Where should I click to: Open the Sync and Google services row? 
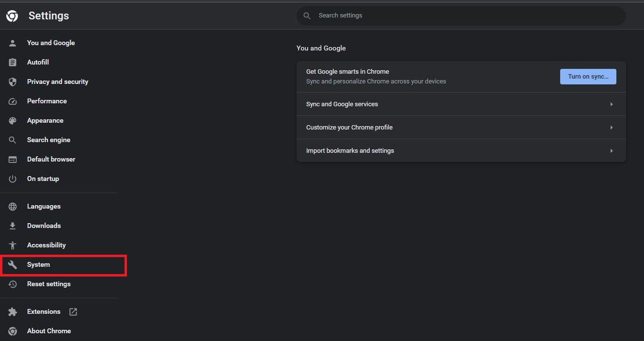pyautogui.click(x=461, y=104)
